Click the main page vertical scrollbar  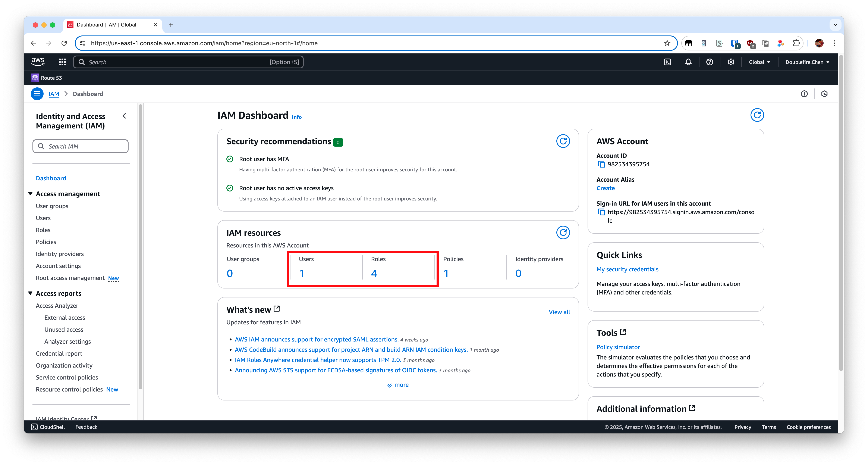(841, 212)
